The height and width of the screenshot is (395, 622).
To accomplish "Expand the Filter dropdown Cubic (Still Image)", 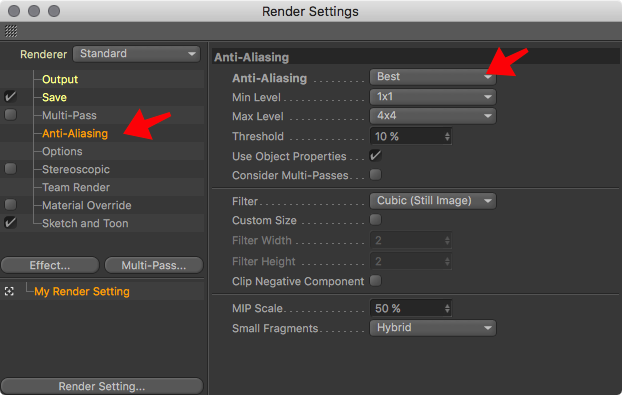I will click(433, 201).
